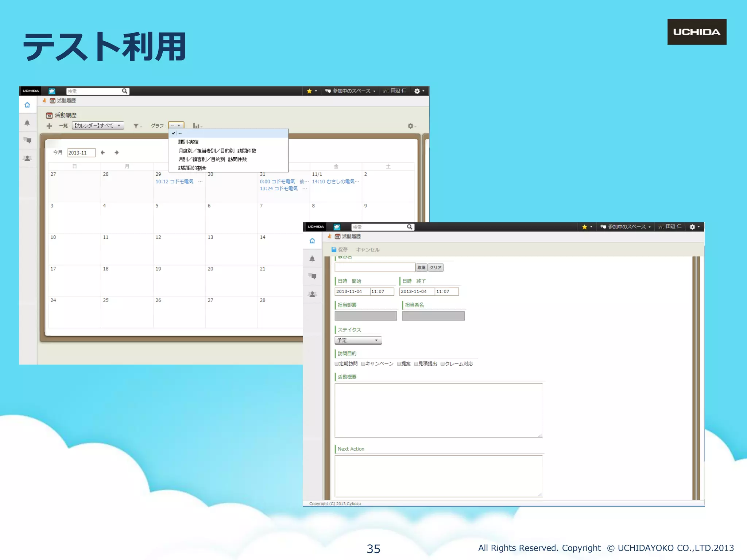Click the bell notifications sidebar icon in the calendar window
Viewport: 747px width, 560px height.
27,123
